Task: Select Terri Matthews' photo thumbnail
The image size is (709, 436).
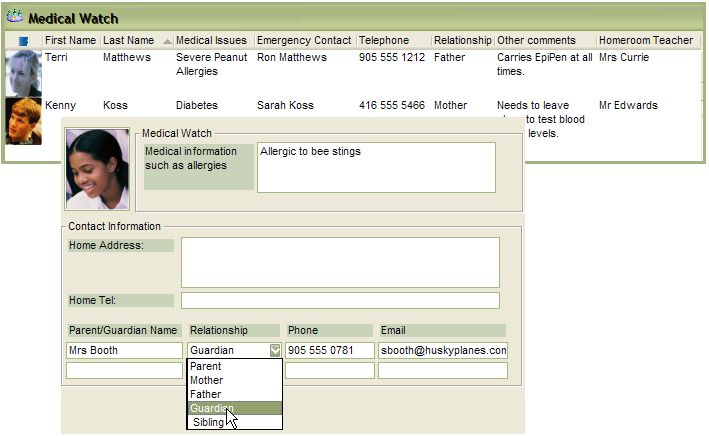Action: point(23,72)
